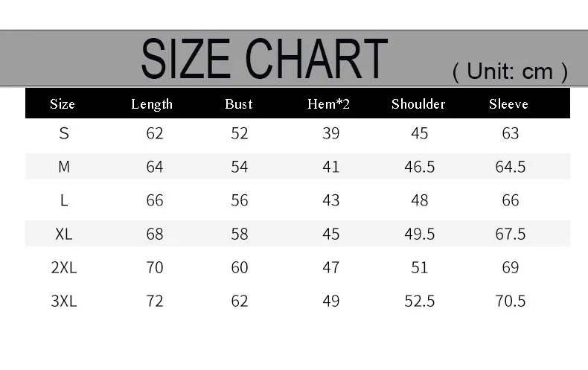588x370 pixels.
Task: Click sleeve value 63 for size S
Action: (511, 133)
